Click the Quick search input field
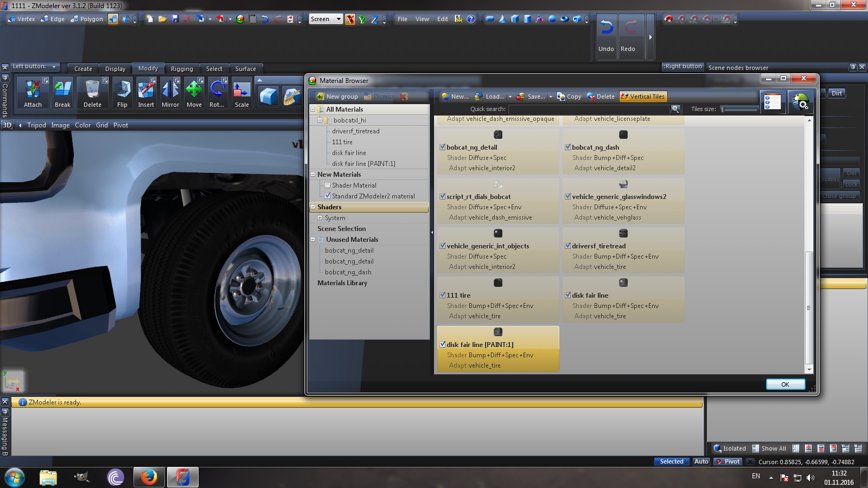The image size is (868, 488). click(589, 110)
